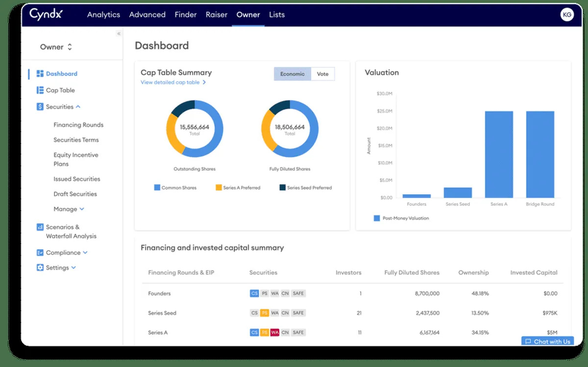The width and height of the screenshot is (588, 367).
Task: Collapse the sidebar with double-arrow icon
Action: (x=119, y=34)
